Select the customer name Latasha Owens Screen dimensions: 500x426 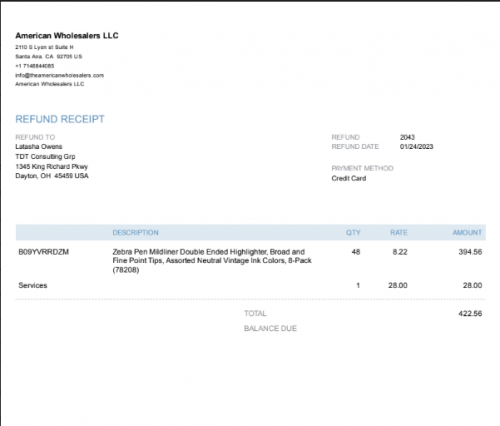click(39, 147)
